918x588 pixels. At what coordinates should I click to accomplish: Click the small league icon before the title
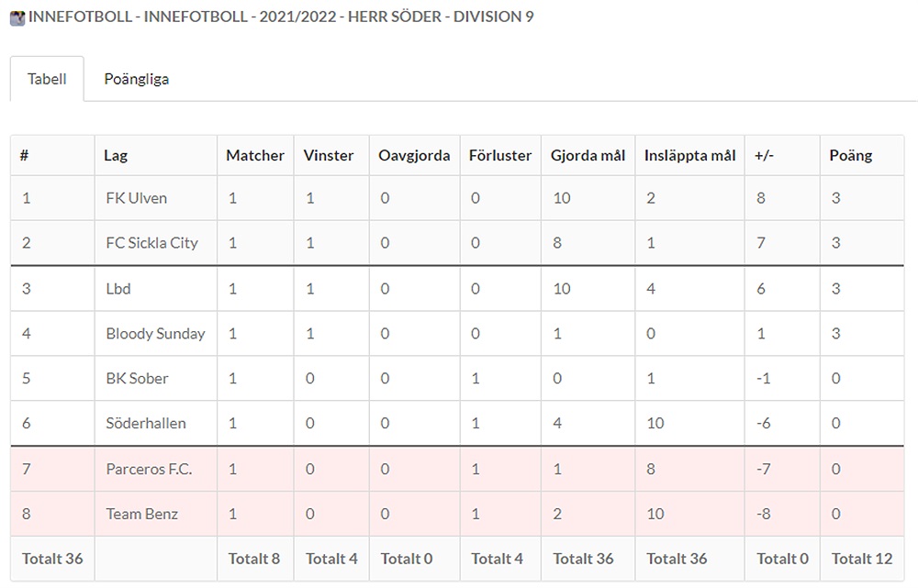pos(17,17)
